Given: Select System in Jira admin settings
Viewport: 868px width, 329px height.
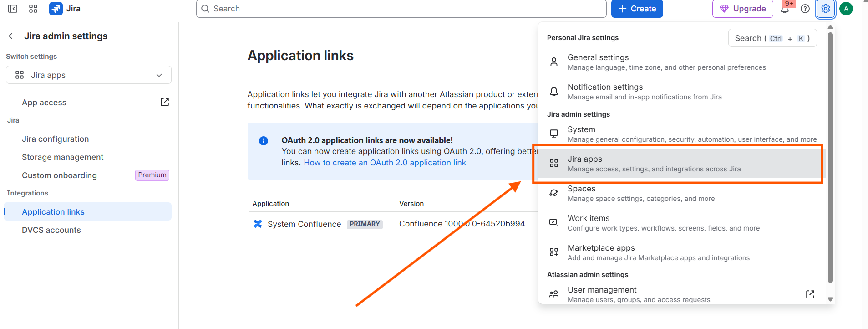Looking at the screenshot, I should coord(682,134).
